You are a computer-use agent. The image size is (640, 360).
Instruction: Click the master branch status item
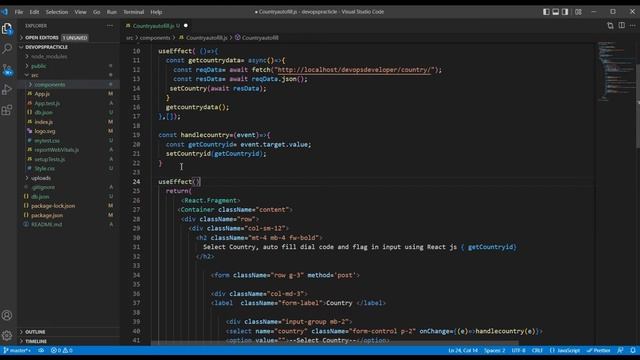click(17, 351)
